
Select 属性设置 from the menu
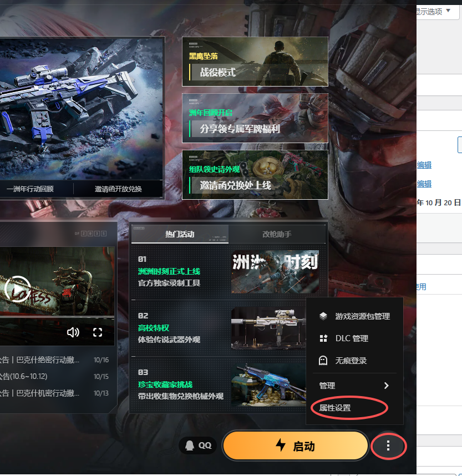pos(335,408)
